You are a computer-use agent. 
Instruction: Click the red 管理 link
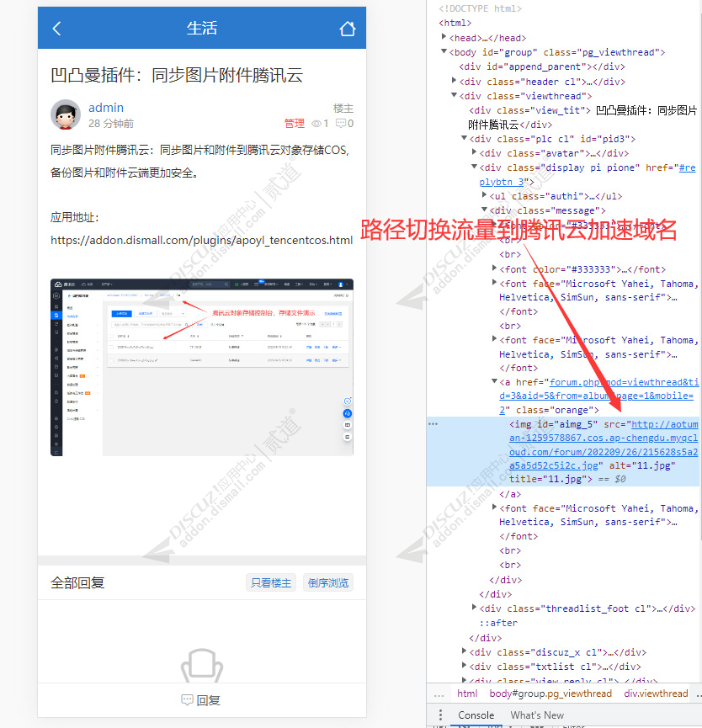click(295, 124)
